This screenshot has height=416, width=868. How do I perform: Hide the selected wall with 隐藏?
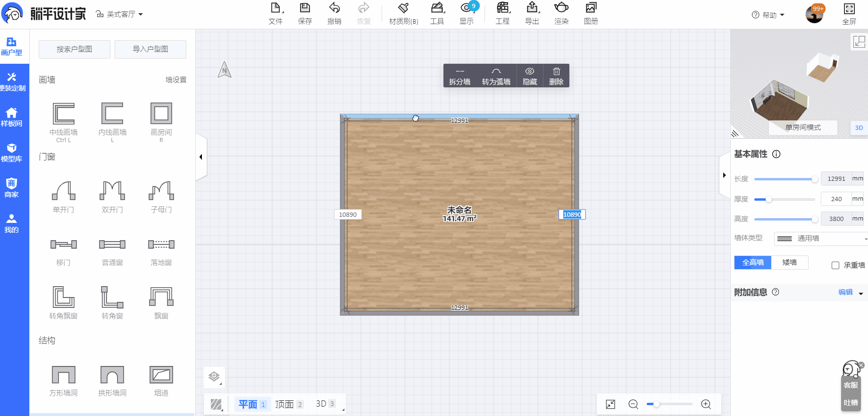click(x=530, y=76)
